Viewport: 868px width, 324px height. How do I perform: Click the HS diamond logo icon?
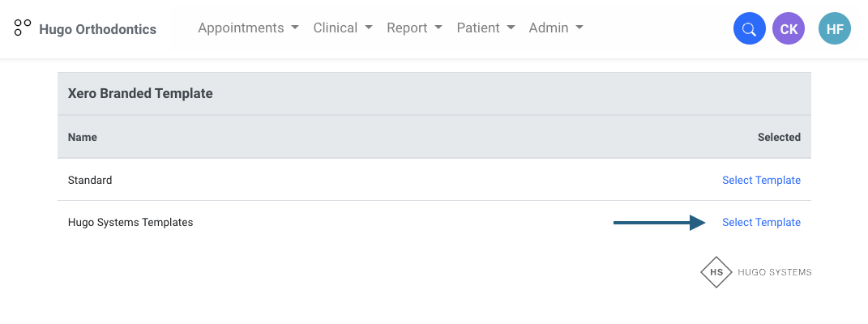[x=716, y=272]
